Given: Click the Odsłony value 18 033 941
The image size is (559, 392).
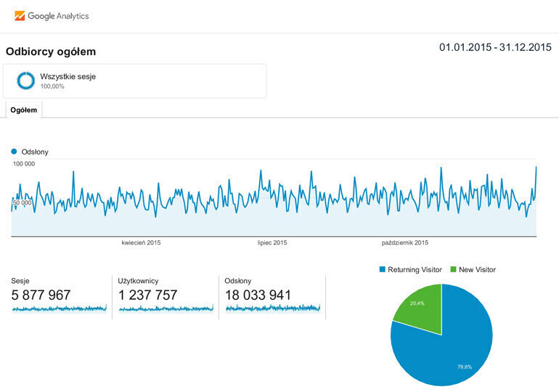Looking at the screenshot, I should [258, 295].
